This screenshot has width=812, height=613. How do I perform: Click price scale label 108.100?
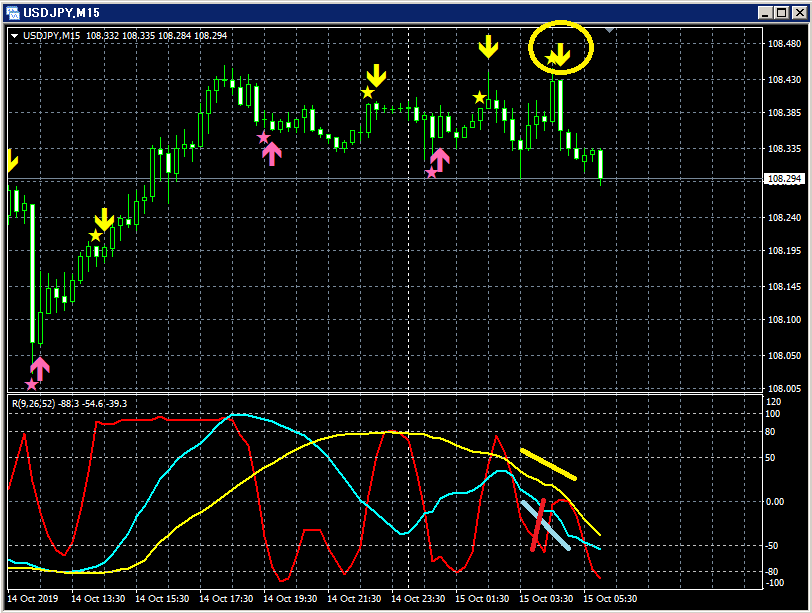point(784,319)
